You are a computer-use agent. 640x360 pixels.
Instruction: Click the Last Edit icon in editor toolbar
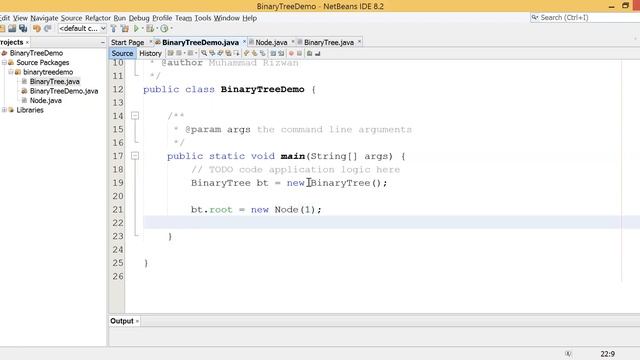171,53
